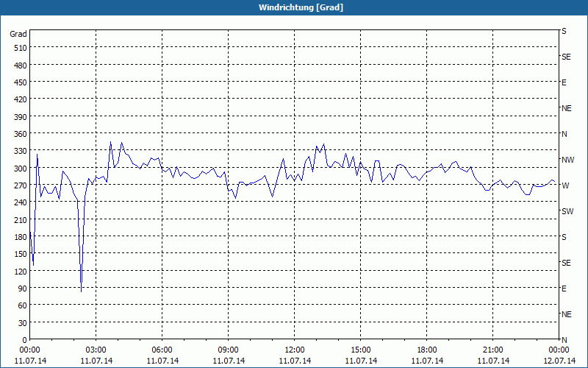Select the 12:00 time label
Viewport: 588px width, 368px height.
tap(295, 350)
